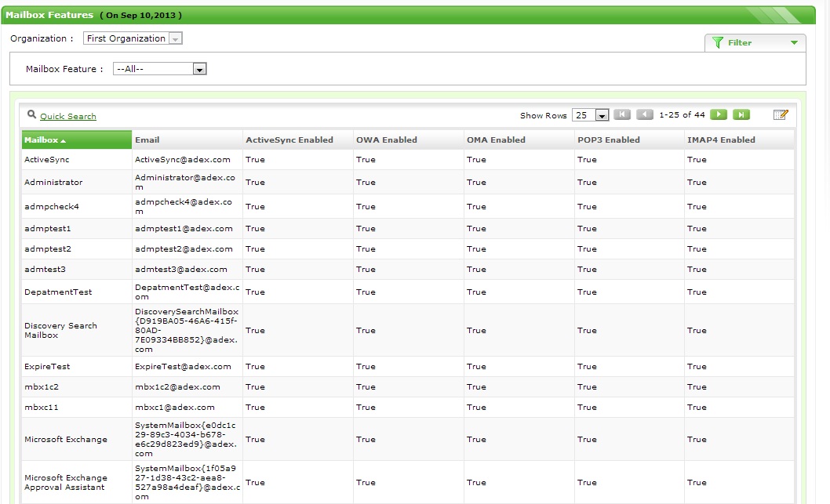The width and height of the screenshot is (830, 504).
Task: Select the admpcheck4 mailbox cell
Action: coord(77,206)
